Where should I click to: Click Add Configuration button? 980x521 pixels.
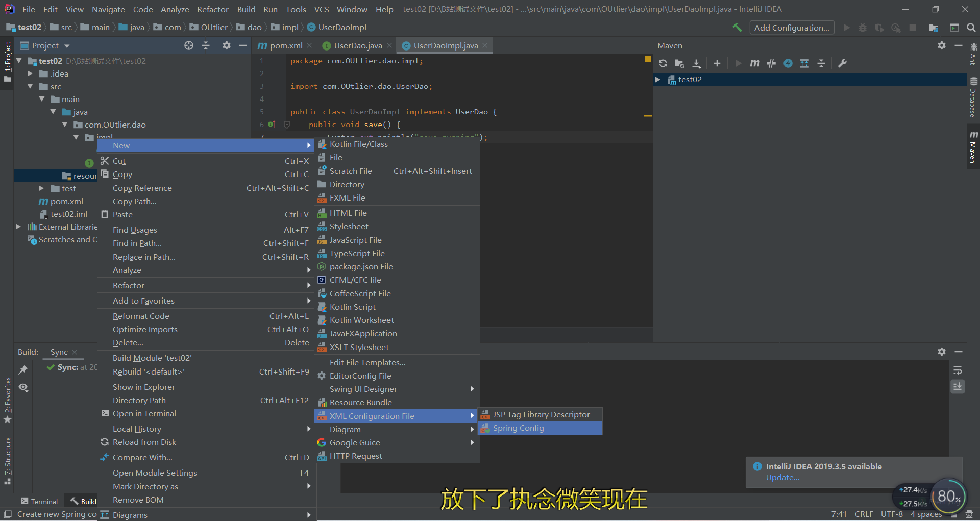[792, 28]
